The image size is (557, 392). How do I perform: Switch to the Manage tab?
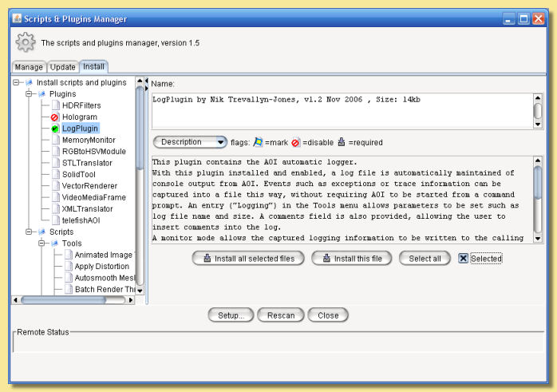point(29,67)
